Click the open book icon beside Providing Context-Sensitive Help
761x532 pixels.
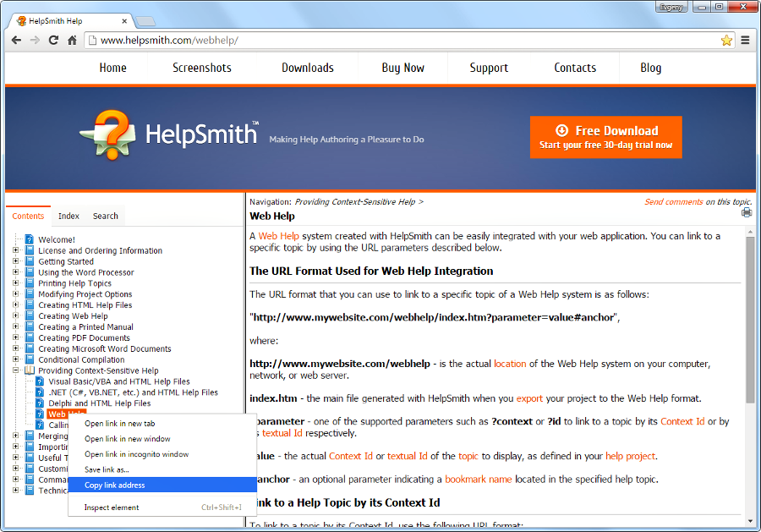click(x=30, y=370)
